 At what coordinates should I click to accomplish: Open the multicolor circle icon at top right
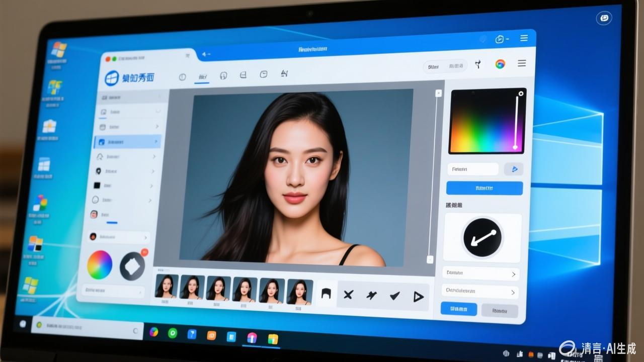pyautogui.click(x=500, y=64)
